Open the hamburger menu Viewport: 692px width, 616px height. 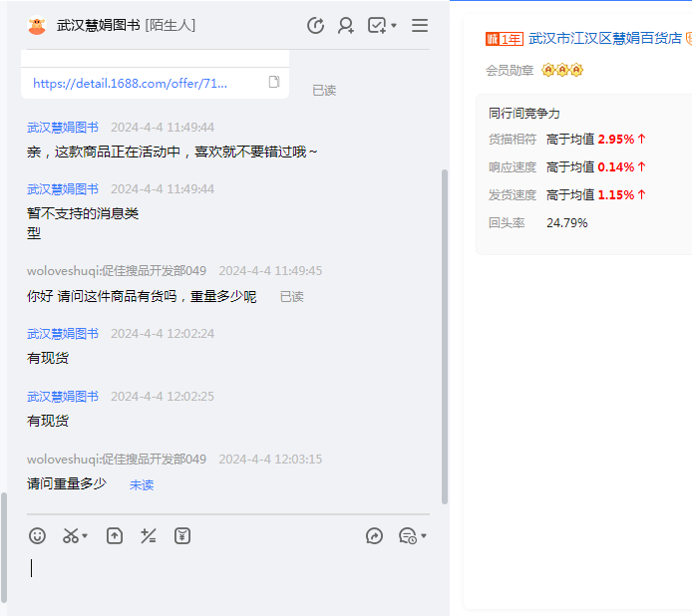(x=420, y=26)
